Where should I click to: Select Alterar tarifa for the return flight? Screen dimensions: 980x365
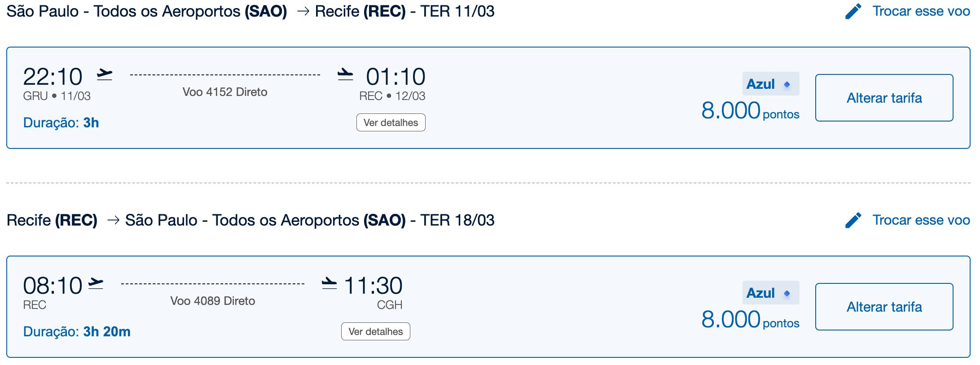click(884, 307)
